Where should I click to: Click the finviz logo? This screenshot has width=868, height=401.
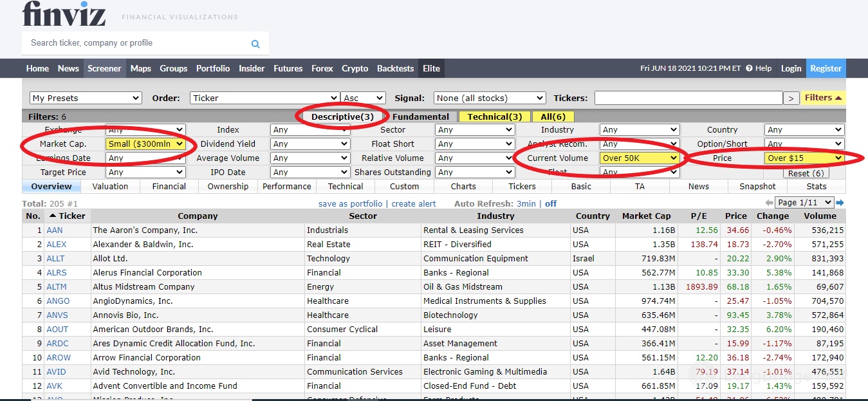pyautogui.click(x=64, y=14)
